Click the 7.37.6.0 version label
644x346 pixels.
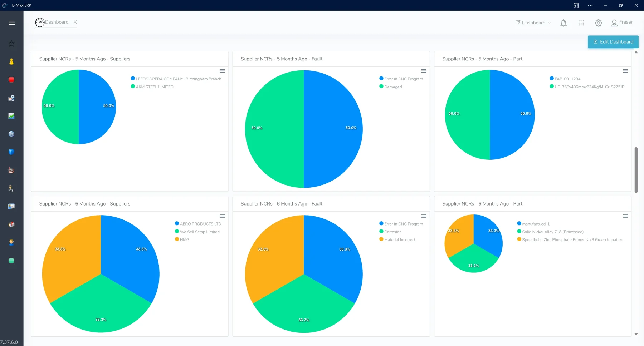point(9,342)
